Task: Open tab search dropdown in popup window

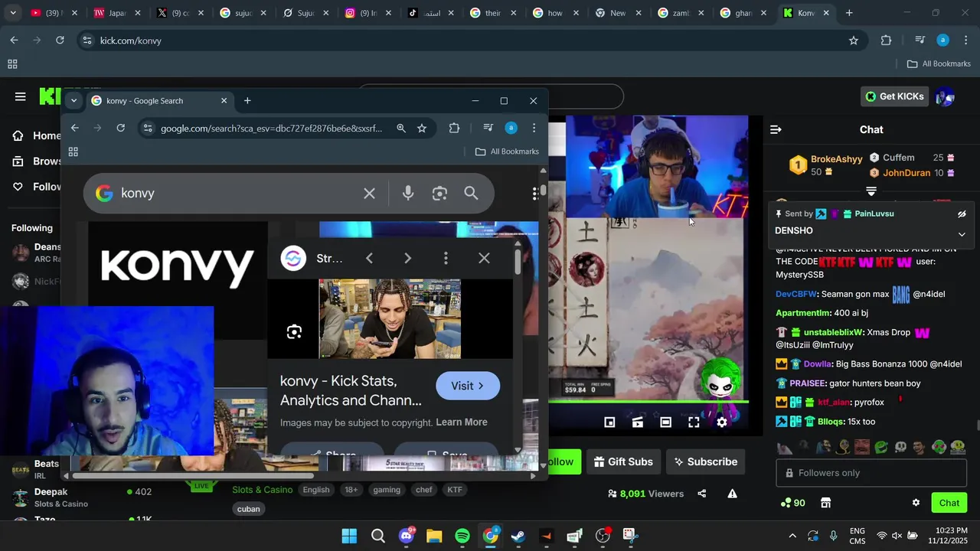Action: (73, 100)
